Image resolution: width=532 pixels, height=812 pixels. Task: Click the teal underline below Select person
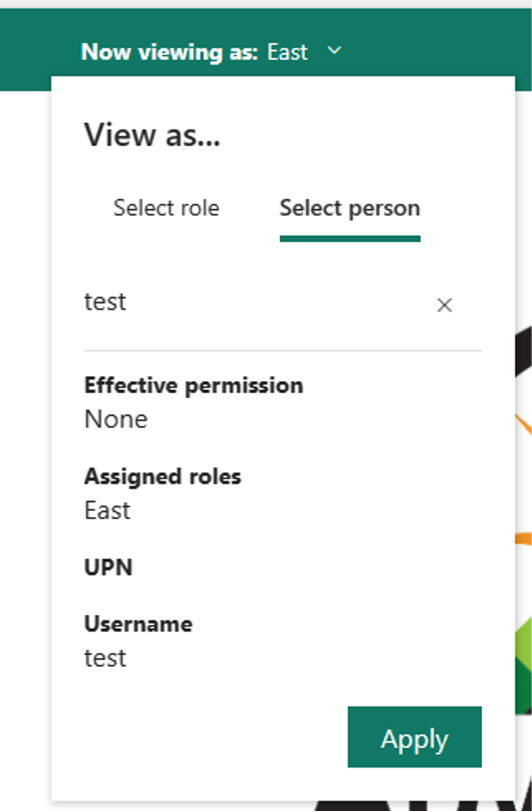pos(350,239)
